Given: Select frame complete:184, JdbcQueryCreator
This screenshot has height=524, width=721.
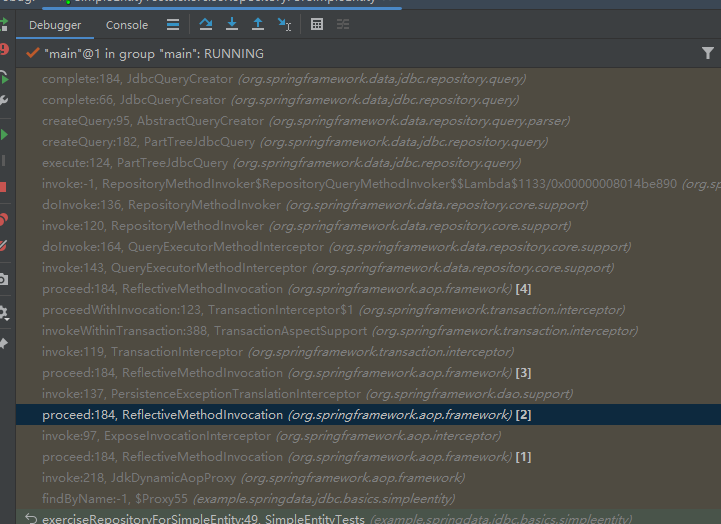Looking at the screenshot, I should (368, 79).
